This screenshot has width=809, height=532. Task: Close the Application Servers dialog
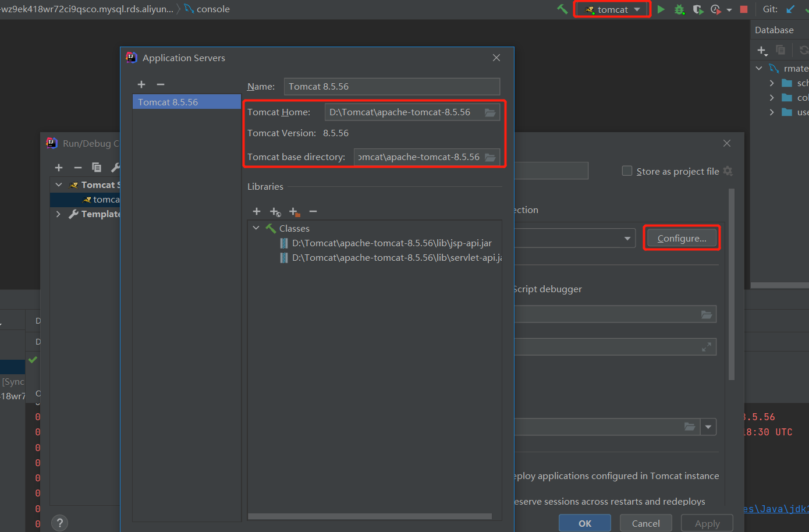click(496, 58)
